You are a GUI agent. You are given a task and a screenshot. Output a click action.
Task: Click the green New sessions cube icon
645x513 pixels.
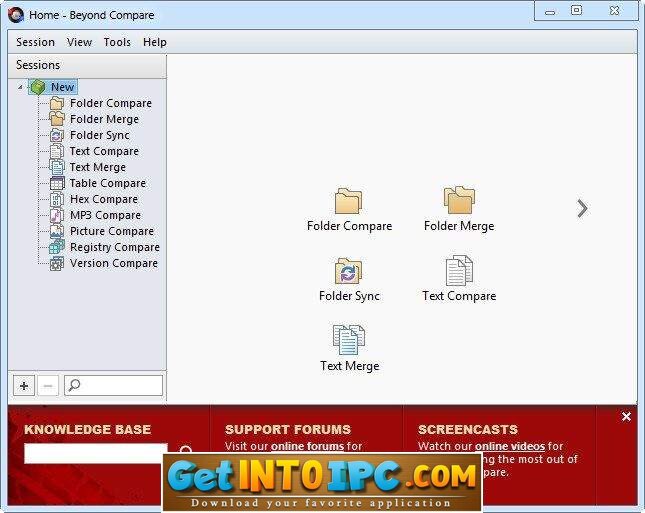point(38,87)
